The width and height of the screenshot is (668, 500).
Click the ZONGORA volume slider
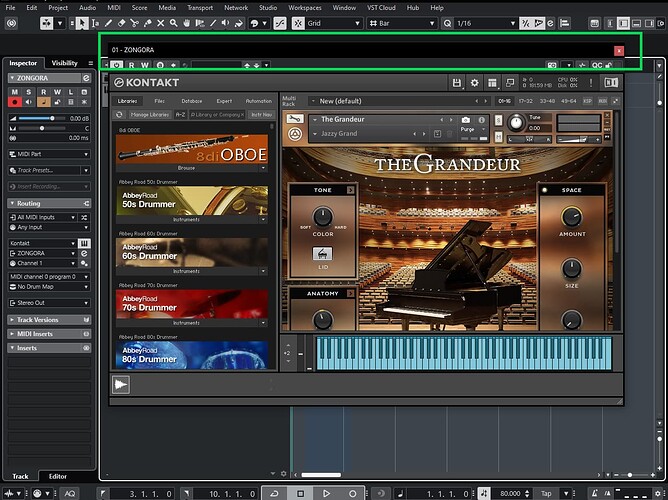coord(42,118)
